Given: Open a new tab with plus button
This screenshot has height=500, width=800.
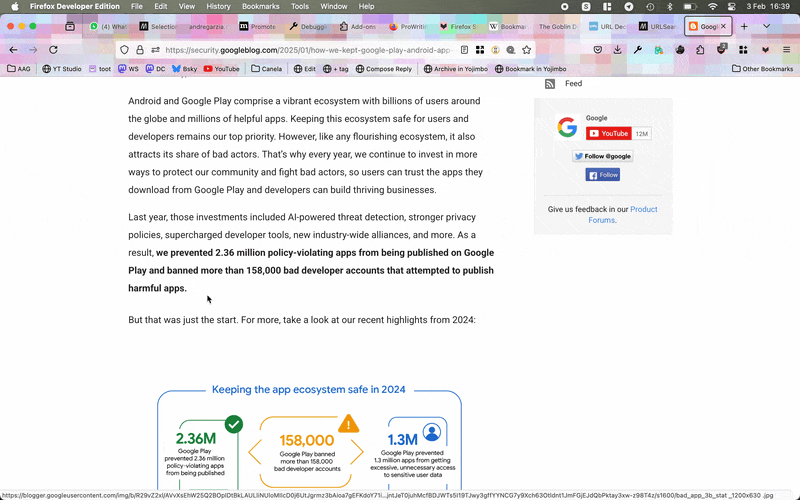Looking at the screenshot, I should tap(744, 26).
